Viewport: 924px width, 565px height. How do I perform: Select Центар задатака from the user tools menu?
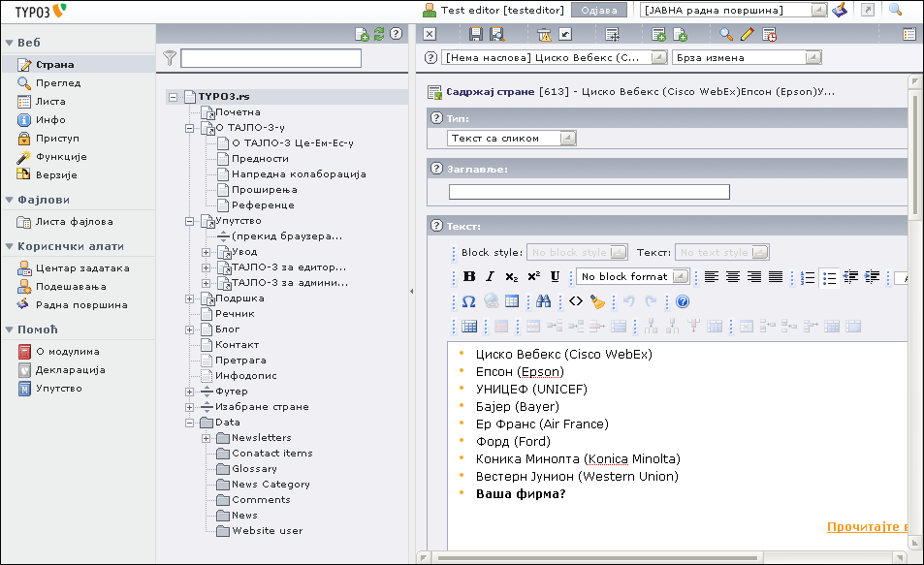tap(82, 268)
